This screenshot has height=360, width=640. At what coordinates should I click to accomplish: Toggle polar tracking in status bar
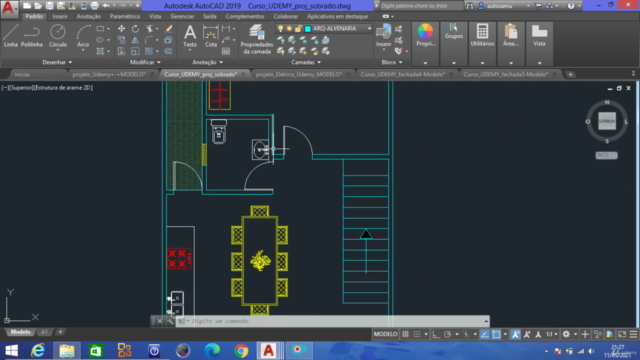pyautogui.click(x=447, y=334)
